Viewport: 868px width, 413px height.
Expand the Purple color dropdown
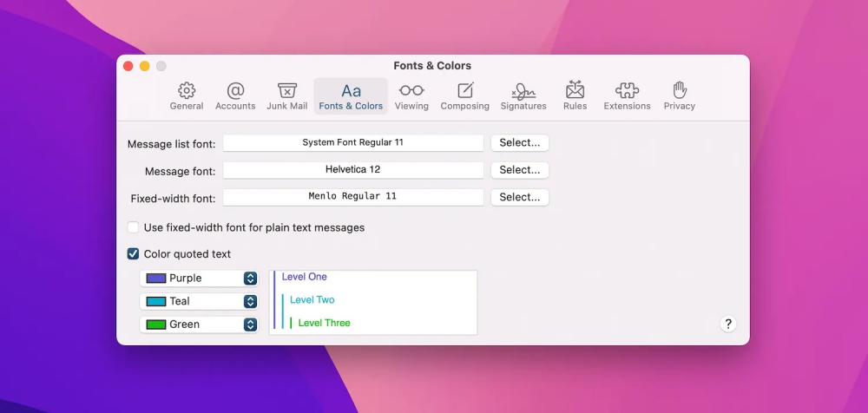[x=250, y=279]
